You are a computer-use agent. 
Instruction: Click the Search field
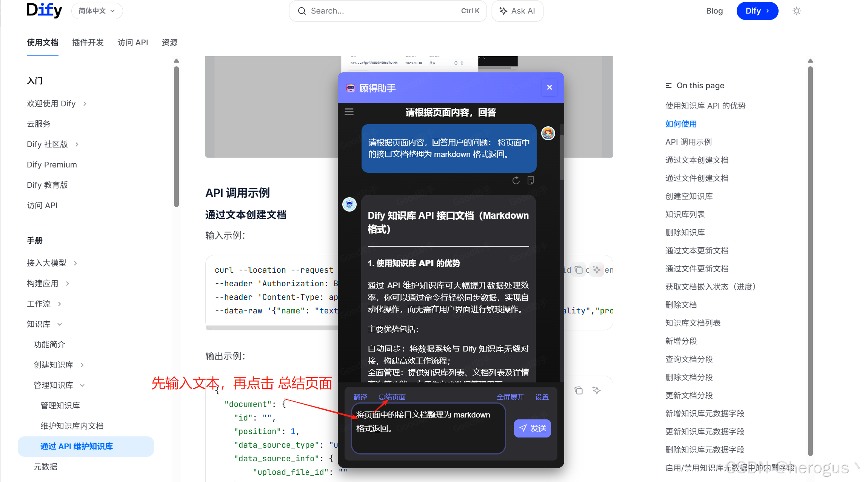click(x=388, y=11)
